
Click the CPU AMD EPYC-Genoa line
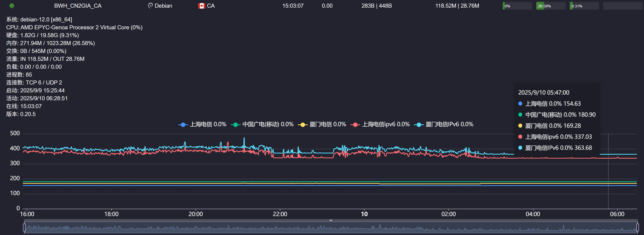74,27
